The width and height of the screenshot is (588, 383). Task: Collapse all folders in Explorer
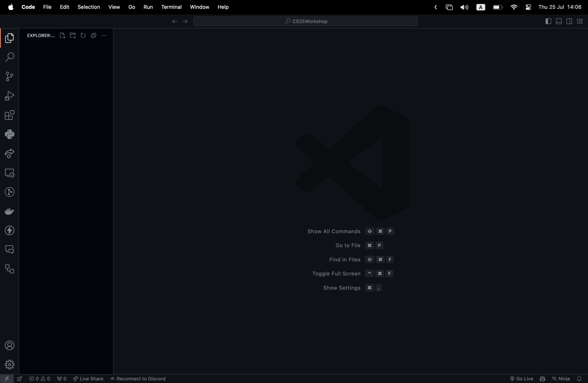coord(93,35)
